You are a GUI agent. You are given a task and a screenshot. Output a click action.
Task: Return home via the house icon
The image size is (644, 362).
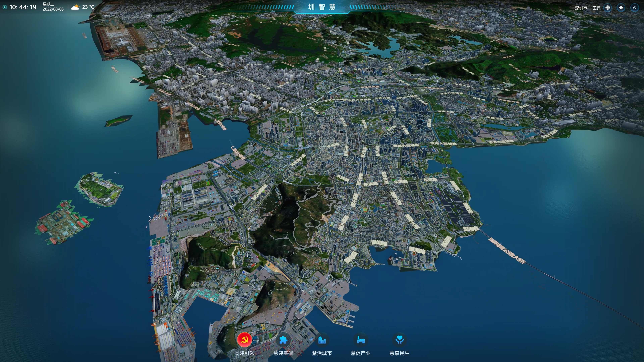tap(621, 8)
